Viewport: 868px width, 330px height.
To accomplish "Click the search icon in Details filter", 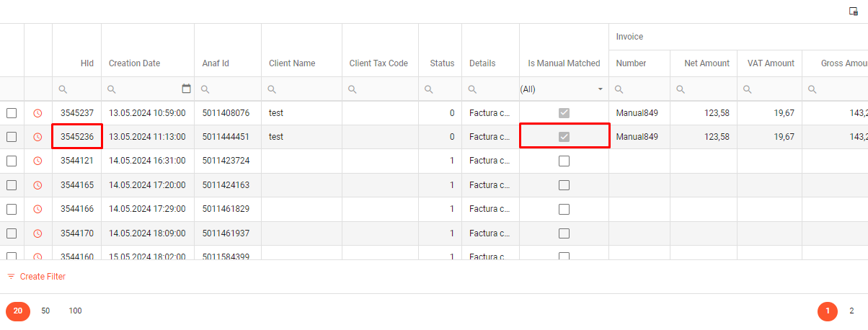I will [x=472, y=89].
